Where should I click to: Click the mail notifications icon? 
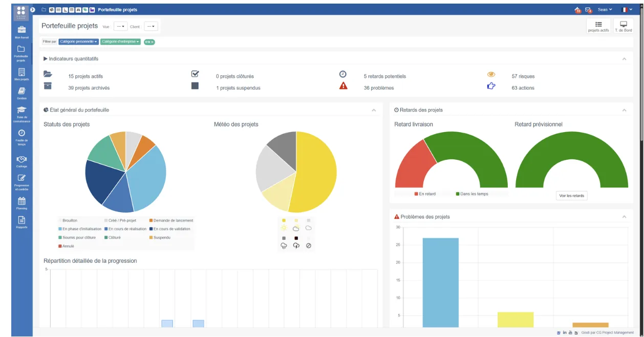tap(588, 10)
